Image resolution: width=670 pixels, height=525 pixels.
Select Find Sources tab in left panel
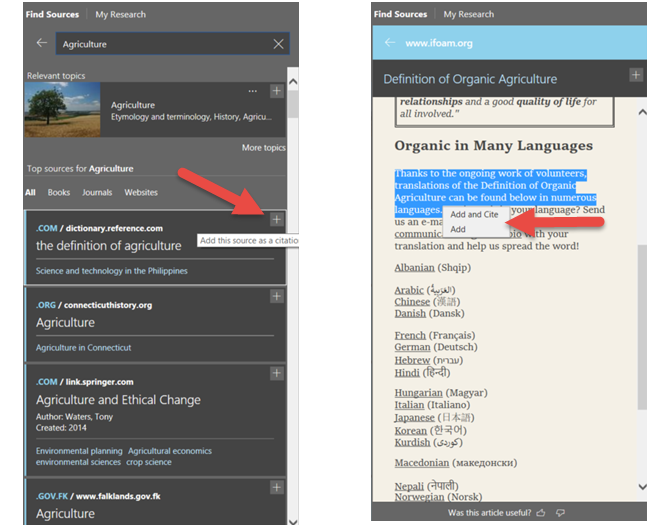click(52, 15)
